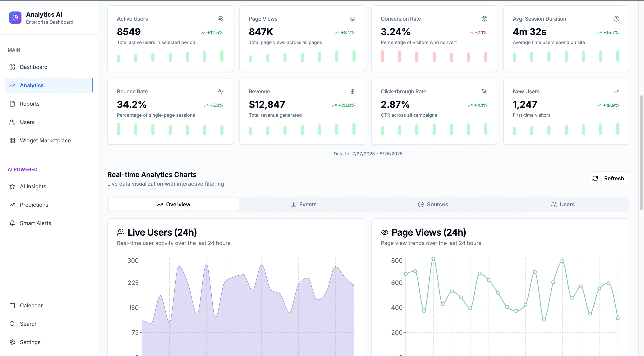Click the dollar icon on Revenue card
644x356 pixels.
352,91
